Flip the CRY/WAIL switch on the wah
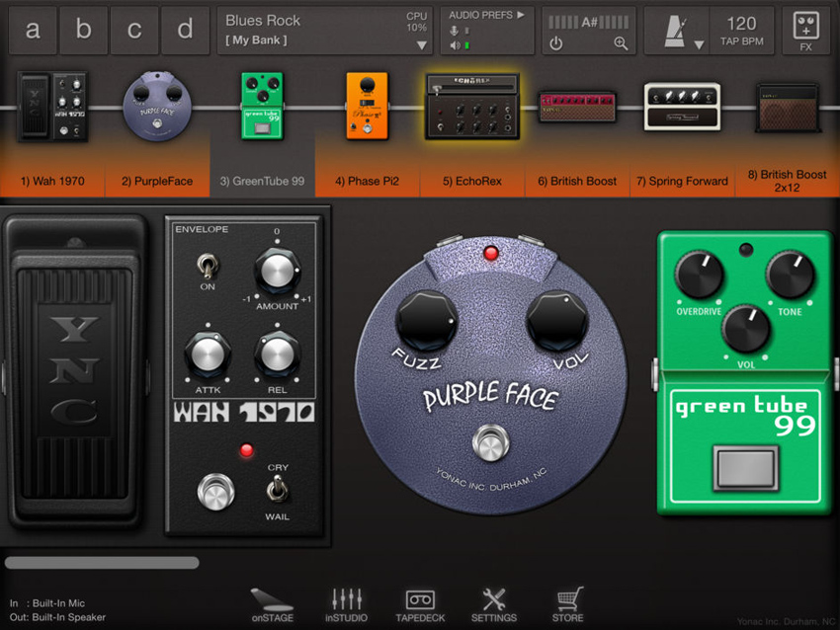 click(278, 491)
